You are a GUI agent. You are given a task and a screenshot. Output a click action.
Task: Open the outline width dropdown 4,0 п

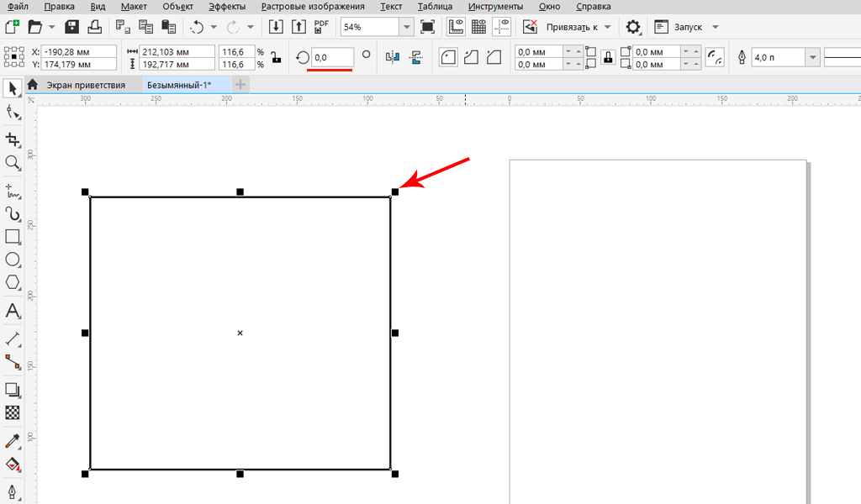click(812, 57)
